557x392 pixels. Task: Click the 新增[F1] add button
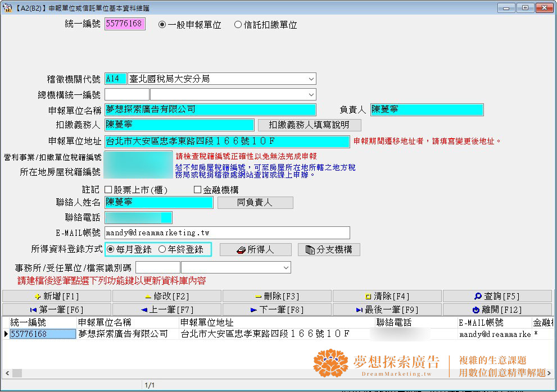coord(57,296)
